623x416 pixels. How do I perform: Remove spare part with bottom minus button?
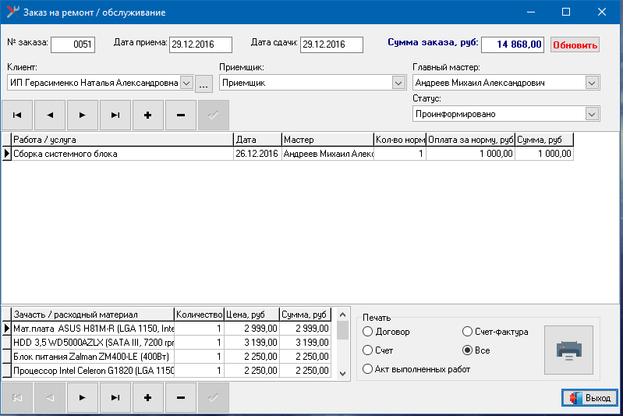coord(180,397)
